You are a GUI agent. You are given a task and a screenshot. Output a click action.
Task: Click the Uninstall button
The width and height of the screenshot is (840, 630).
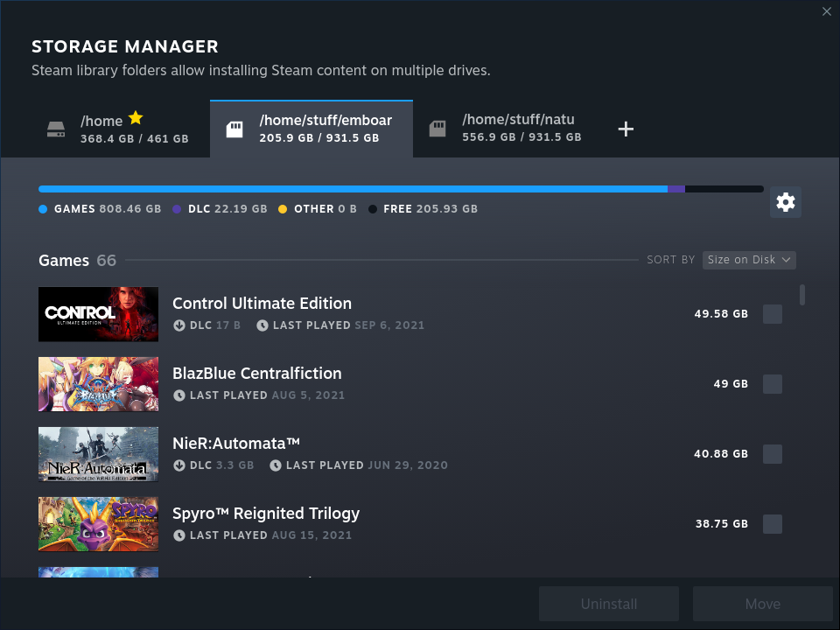(609, 604)
